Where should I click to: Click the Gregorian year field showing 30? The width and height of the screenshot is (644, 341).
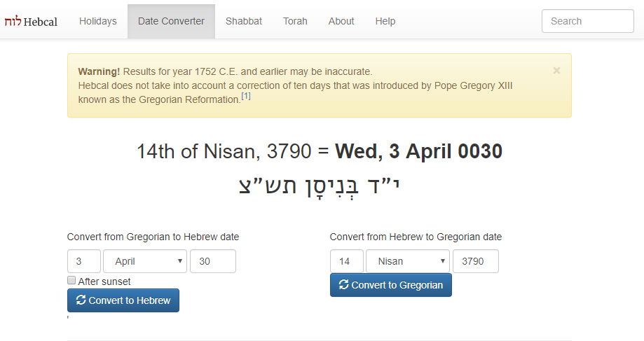(x=213, y=261)
